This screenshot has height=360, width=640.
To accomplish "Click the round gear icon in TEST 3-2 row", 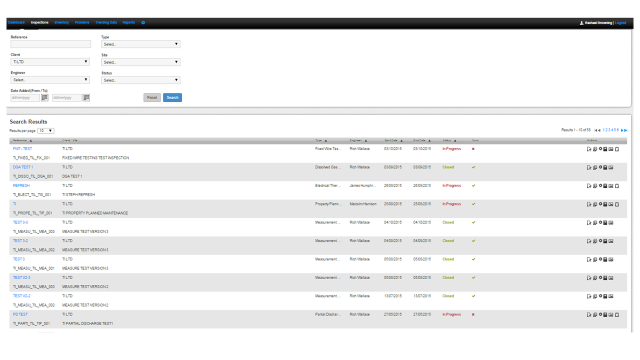I will (x=600, y=240).
